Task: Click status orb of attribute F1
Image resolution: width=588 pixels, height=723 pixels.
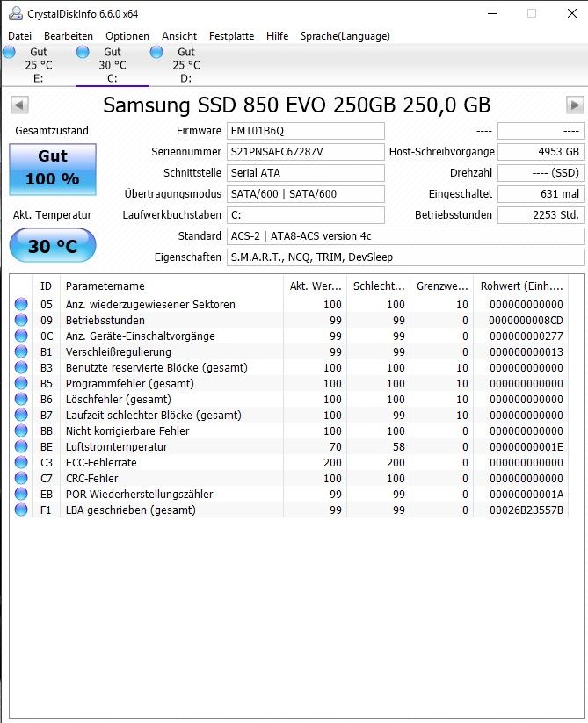Action: tap(21, 510)
